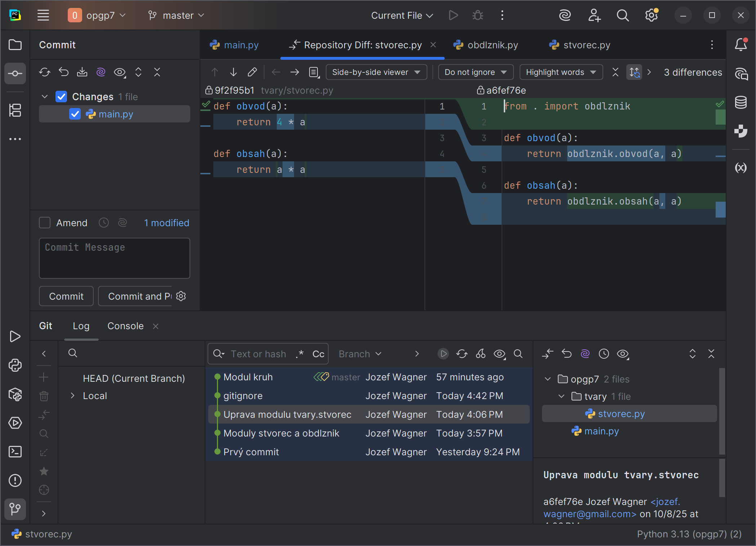756x546 pixels.
Task: Click the pencil Jump to Source icon
Action: coord(252,72)
